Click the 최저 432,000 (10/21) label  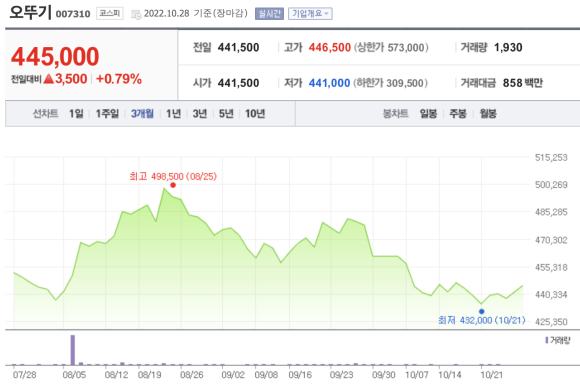[x=482, y=320]
